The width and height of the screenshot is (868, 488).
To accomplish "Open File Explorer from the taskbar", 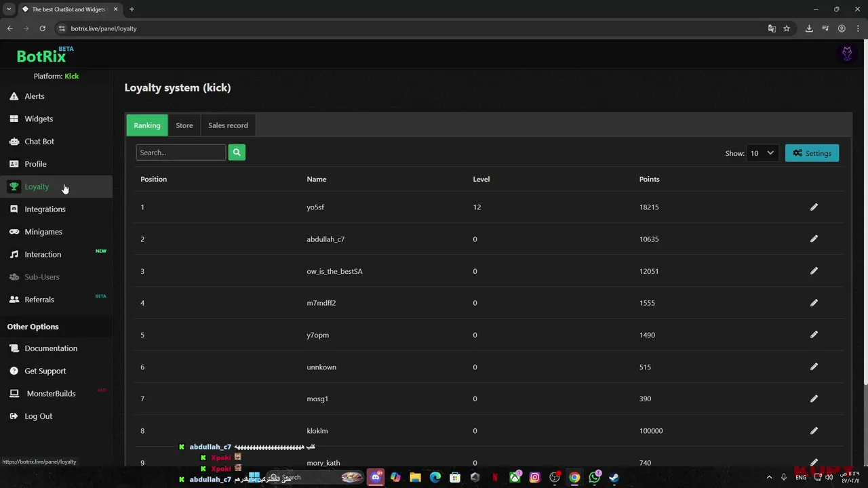I will 415,477.
